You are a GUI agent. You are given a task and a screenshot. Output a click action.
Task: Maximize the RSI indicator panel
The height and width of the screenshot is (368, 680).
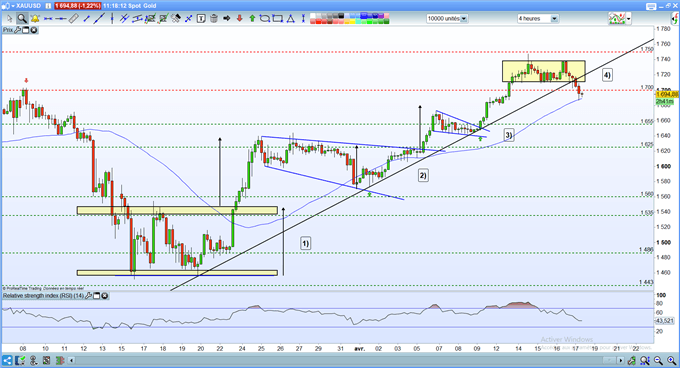pos(97,296)
